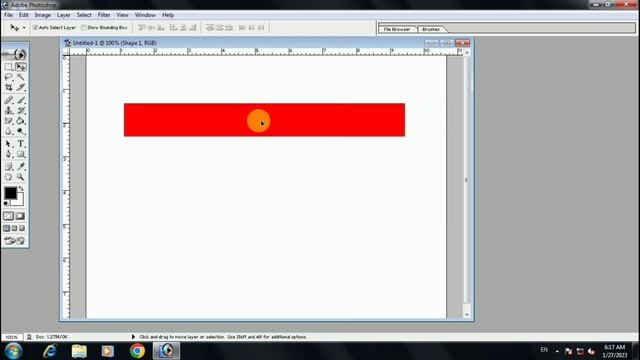
Task: Select the Crop tool
Action: [x=9, y=87]
